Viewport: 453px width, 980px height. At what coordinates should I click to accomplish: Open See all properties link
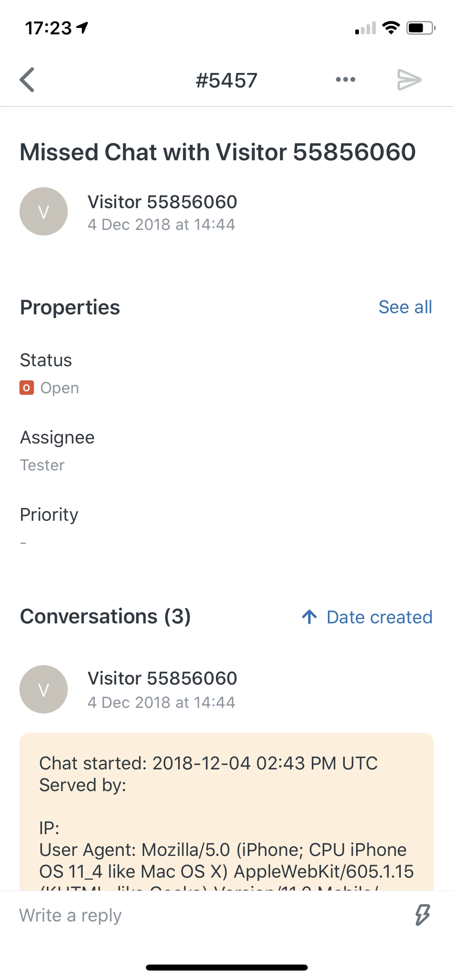(x=405, y=307)
